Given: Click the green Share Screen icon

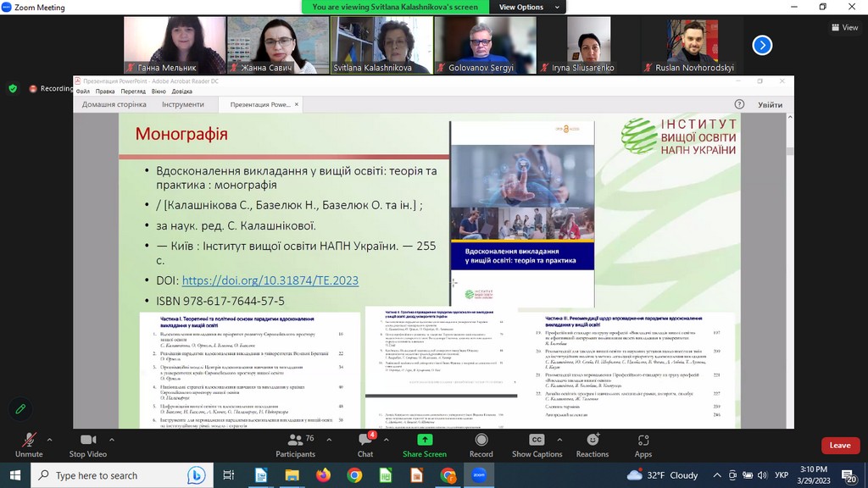Looking at the screenshot, I should click(425, 441).
